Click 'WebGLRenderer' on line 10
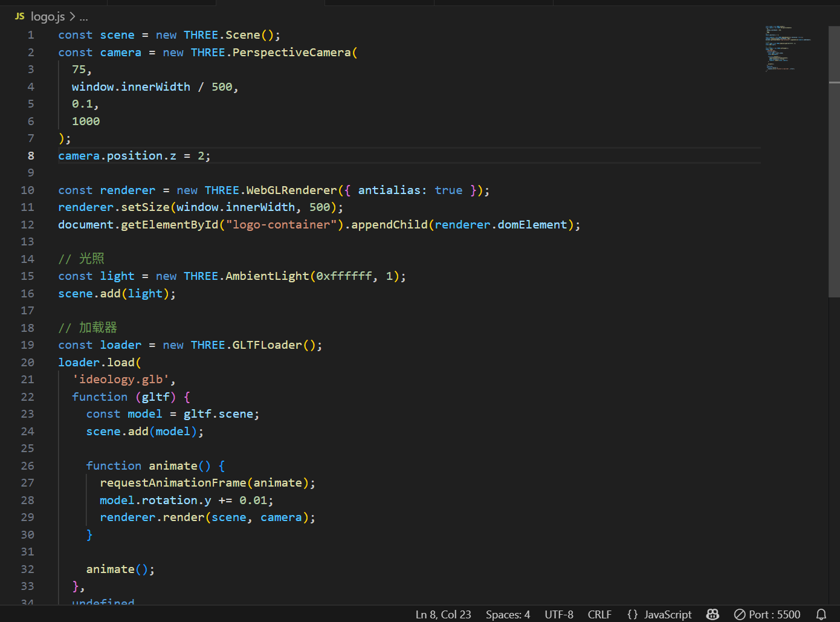 [292, 190]
